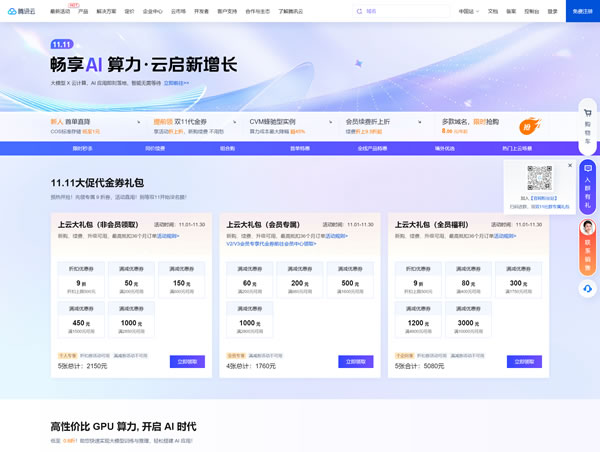
Task: Select the 500元 coupon in 会员专属 package
Action: click(x=350, y=280)
